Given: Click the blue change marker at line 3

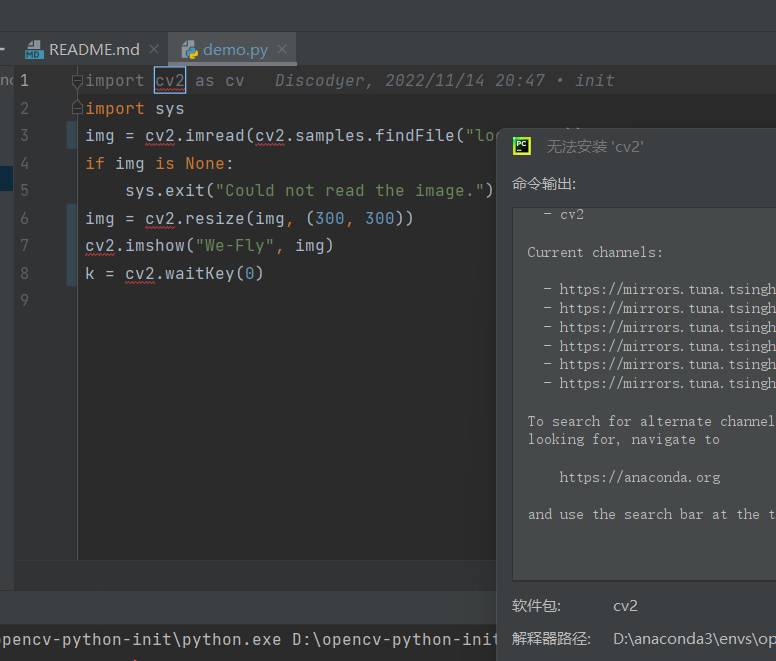Looking at the screenshot, I should [72, 136].
